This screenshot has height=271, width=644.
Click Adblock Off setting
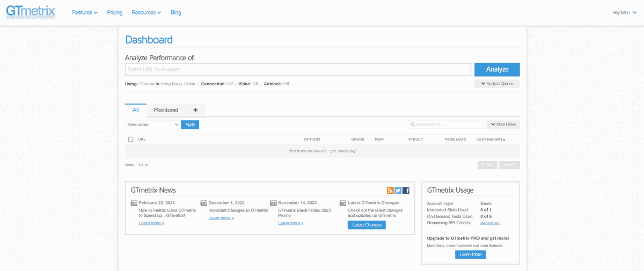click(286, 84)
